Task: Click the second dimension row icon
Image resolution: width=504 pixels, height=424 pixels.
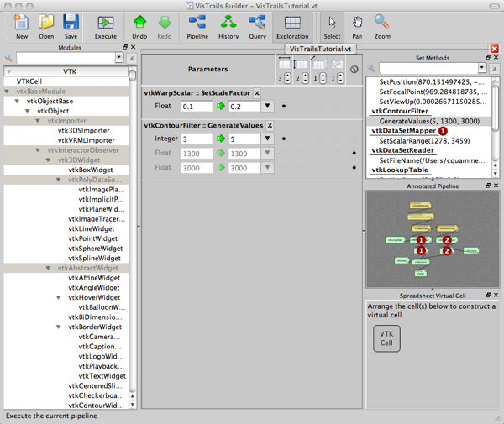Action: tap(301, 64)
